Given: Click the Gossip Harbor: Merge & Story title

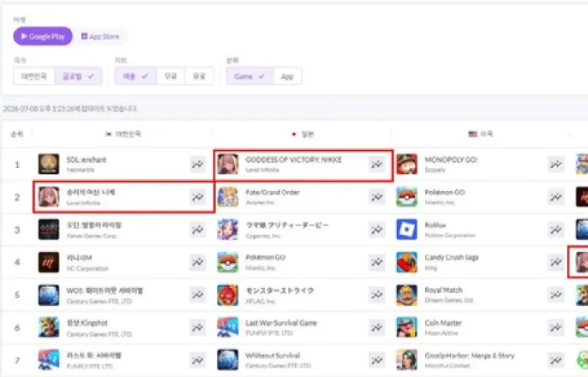Looking at the screenshot, I should tap(470, 356).
